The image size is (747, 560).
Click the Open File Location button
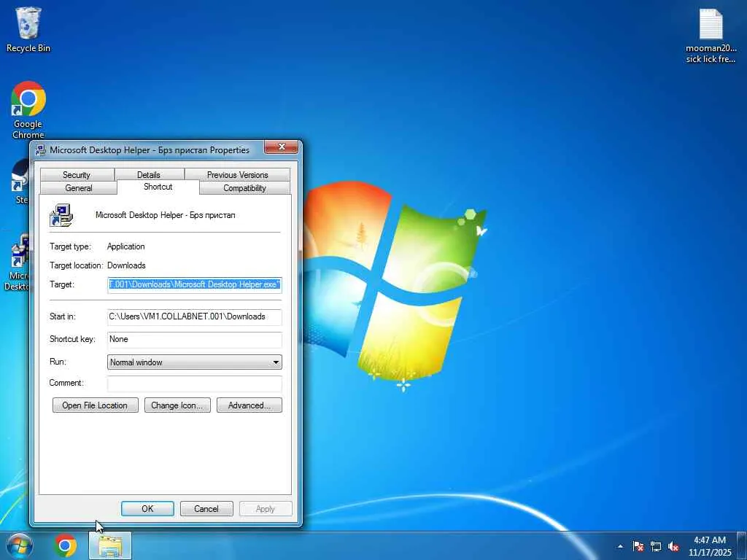coord(96,405)
